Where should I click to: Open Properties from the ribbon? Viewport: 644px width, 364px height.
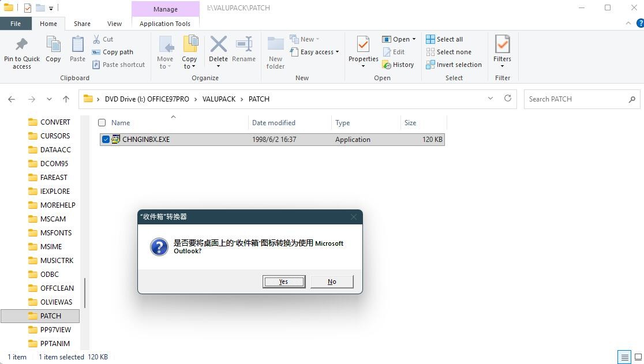[363, 45]
